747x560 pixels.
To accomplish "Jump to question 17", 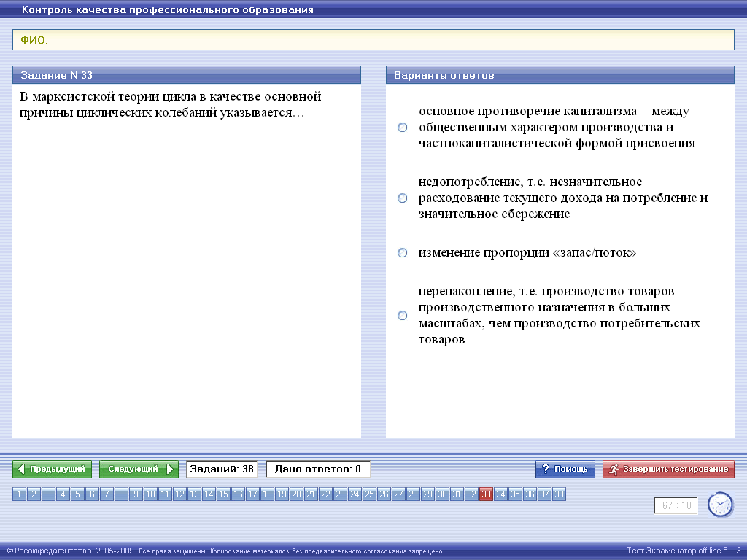I will 252,494.
